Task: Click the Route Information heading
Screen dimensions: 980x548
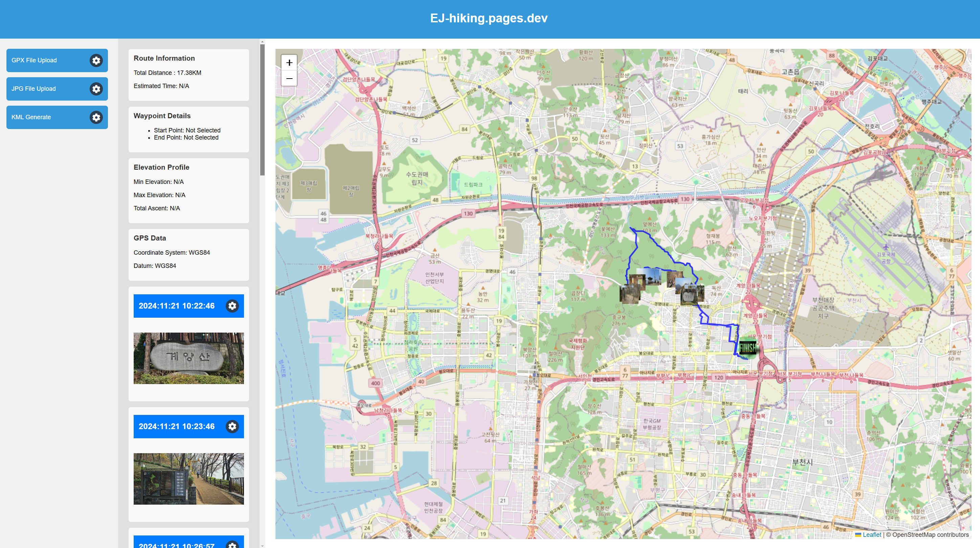Action: [x=164, y=58]
